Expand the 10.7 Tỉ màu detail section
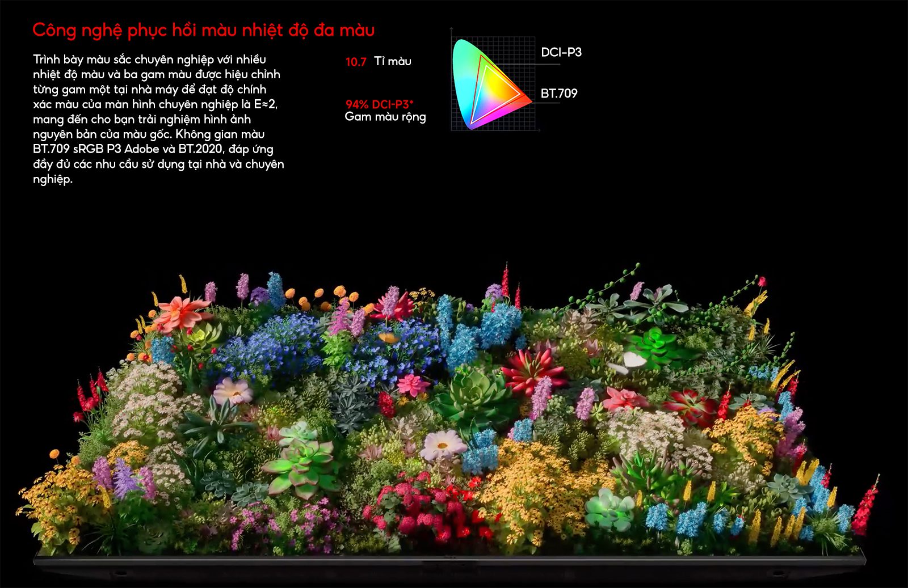The width and height of the screenshot is (908, 588). tap(379, 61)
